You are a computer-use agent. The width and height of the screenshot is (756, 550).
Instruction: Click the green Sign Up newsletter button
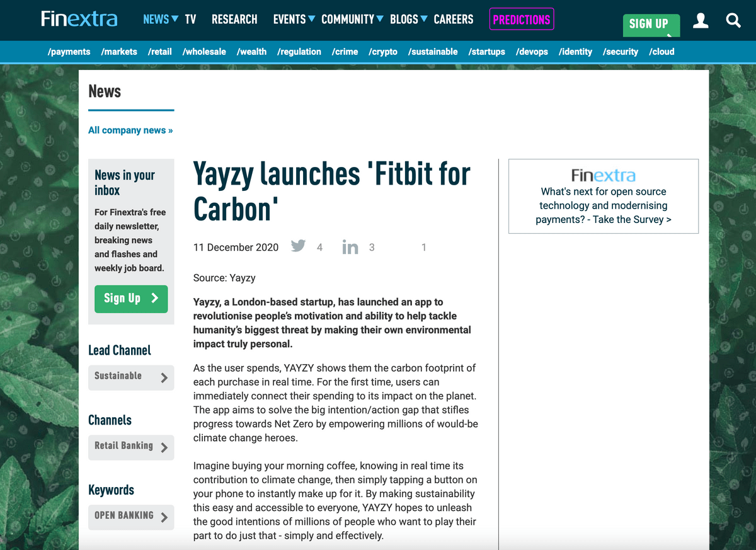tap(131, 299)
